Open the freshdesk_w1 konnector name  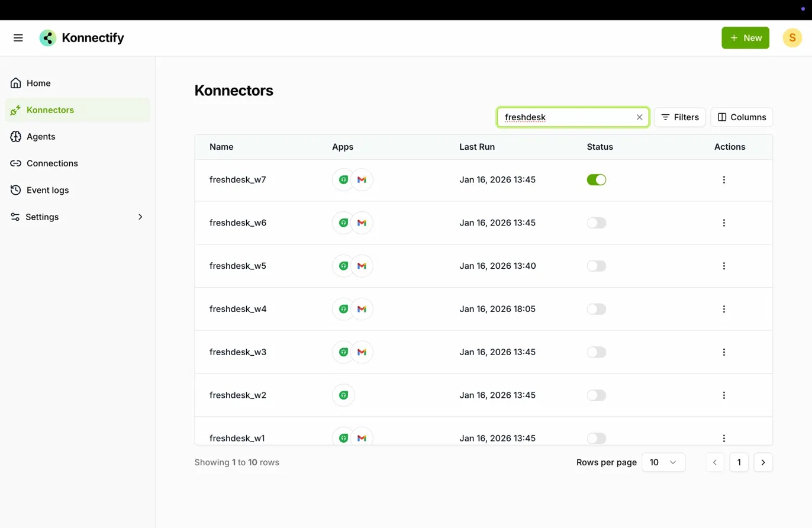pyautogui.click(x=237, y=439)
